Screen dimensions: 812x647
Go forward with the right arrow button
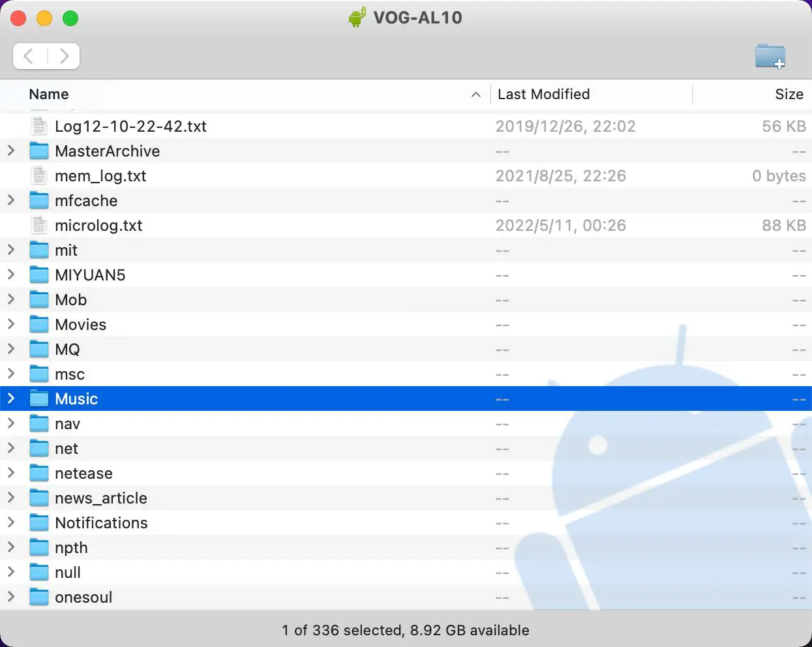point(63,56)
